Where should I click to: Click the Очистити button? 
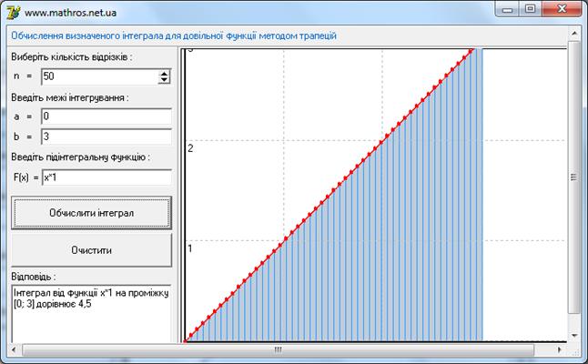(92, 250)
